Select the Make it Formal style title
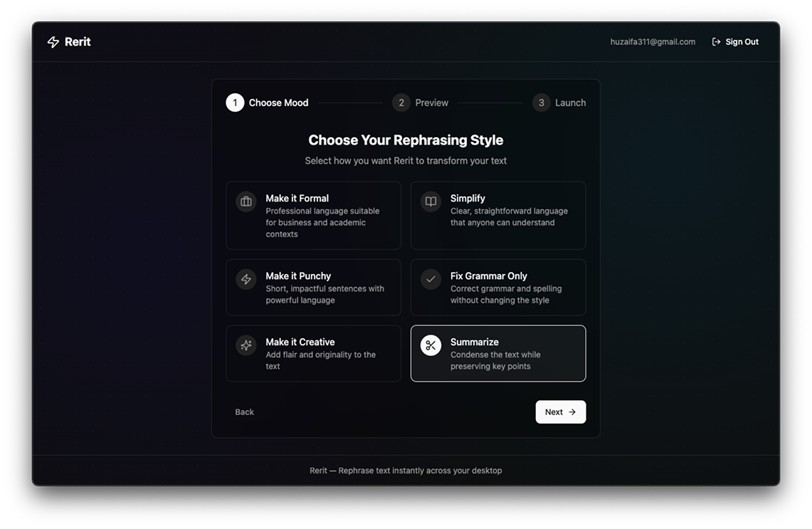 297,199
